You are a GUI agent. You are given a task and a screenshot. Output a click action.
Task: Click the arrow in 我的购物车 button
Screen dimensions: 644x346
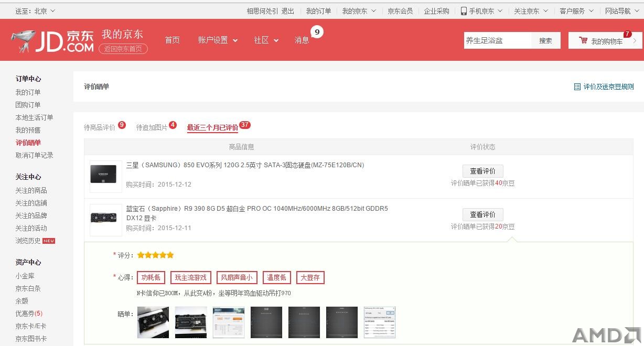[635, 41]
